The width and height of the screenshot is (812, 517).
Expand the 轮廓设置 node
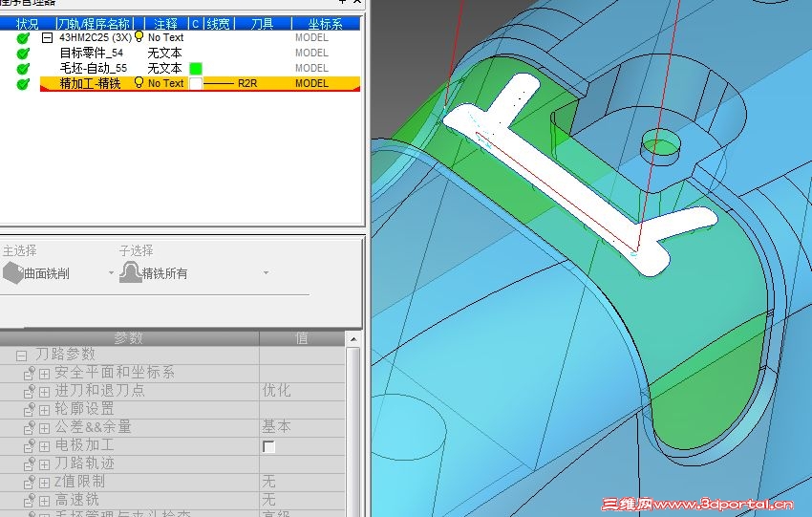click(x=45, y=410)
